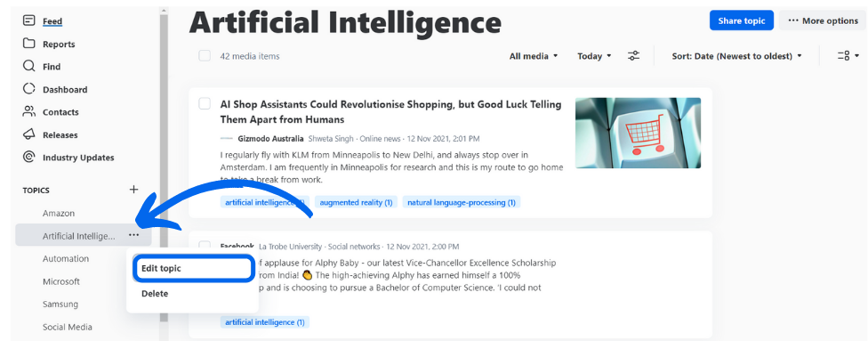The height and width of the screenshot is (341, 868).
Task: Open the Dashboard icon
Action: [x=28, y=89]
